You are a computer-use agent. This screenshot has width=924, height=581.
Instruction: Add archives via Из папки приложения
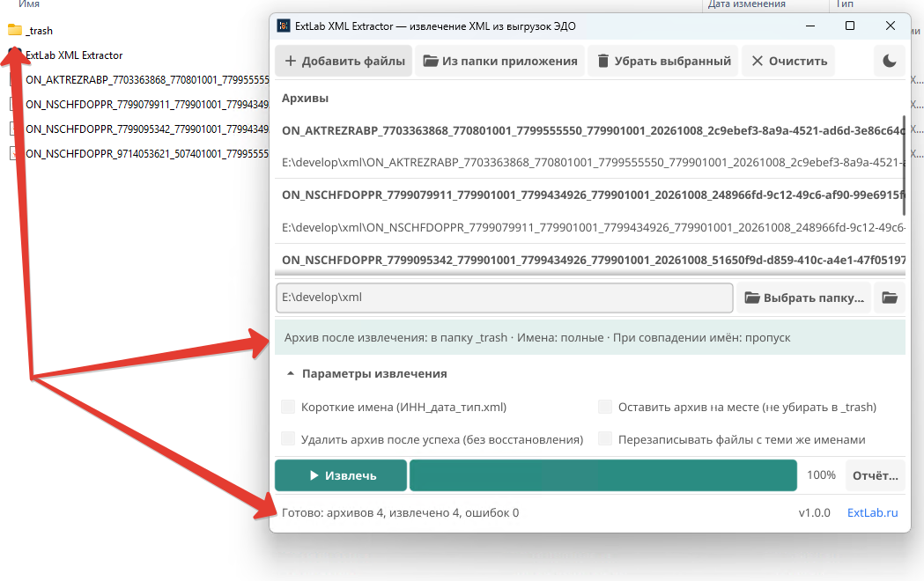click(499, 62)
